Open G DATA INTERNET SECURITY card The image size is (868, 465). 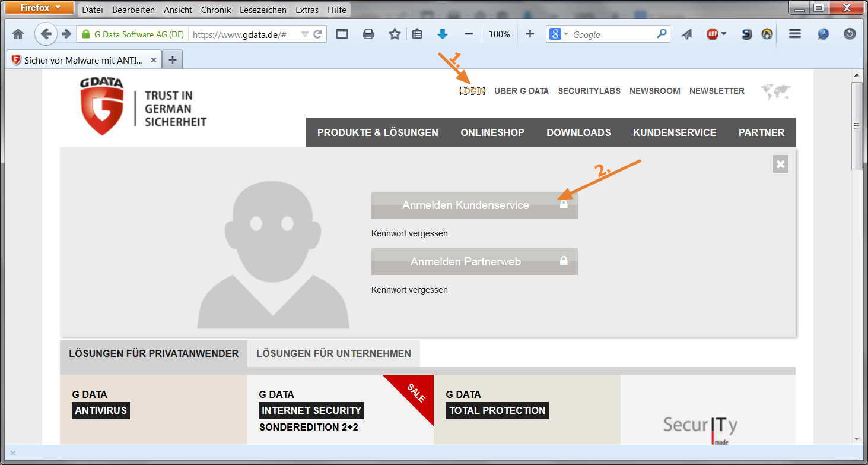coord(340,410)
